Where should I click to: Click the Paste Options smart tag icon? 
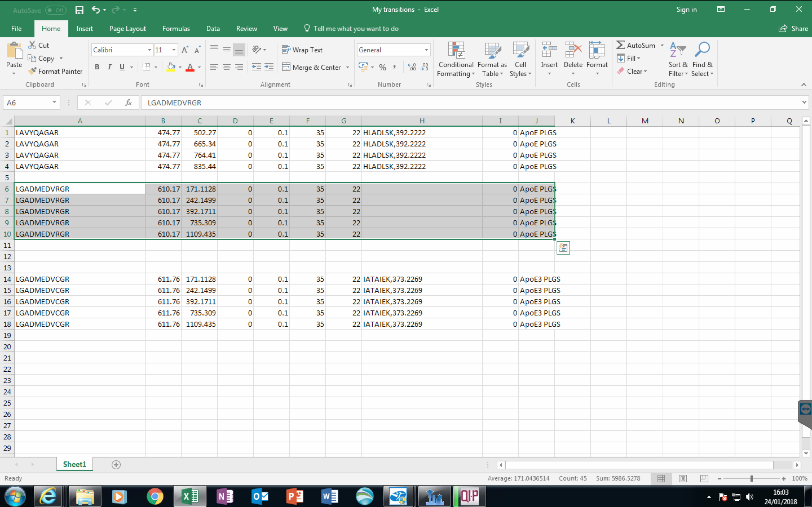coord(563,248)
